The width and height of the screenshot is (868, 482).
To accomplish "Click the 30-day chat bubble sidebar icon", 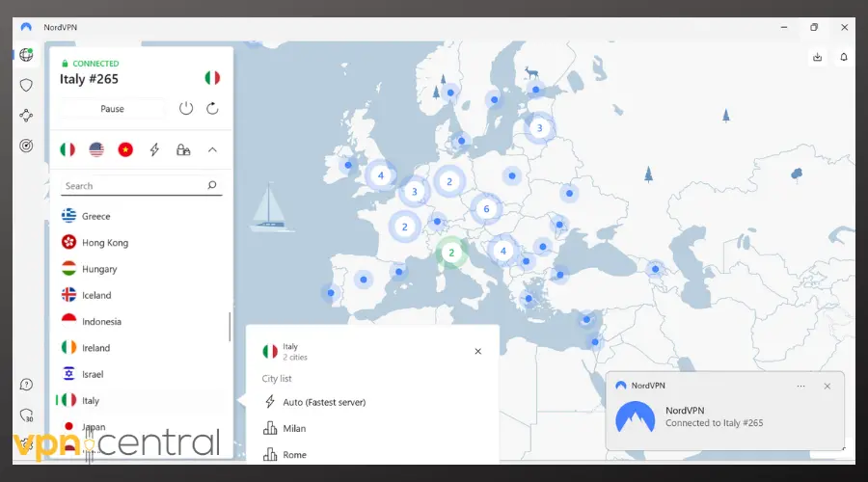I will [x=26, y=415].
